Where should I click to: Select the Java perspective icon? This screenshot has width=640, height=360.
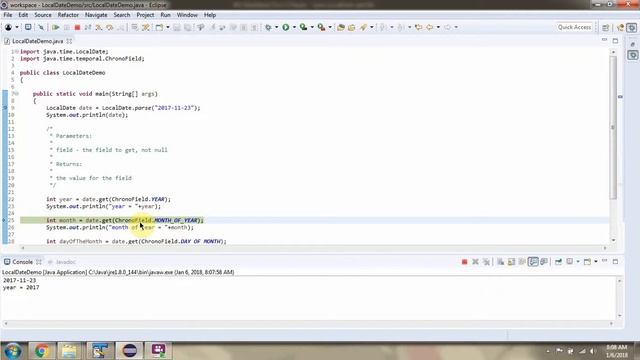620,27
